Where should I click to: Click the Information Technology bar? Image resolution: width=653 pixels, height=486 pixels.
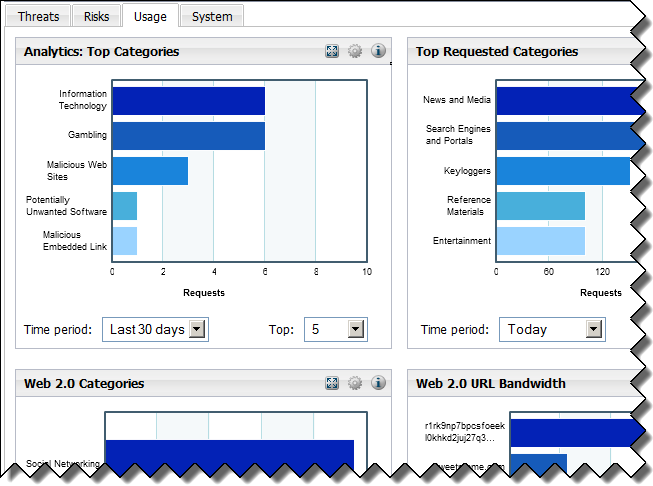189,101
